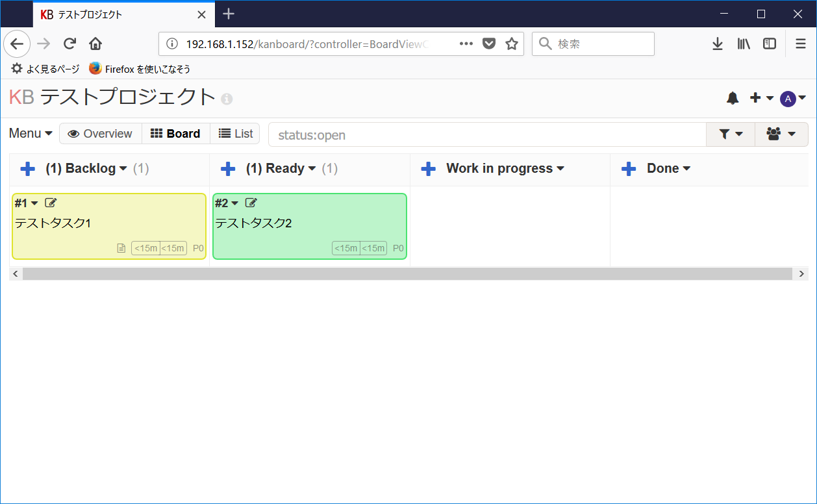Expand the Backlog column dropdown arrow

(123, 168)
